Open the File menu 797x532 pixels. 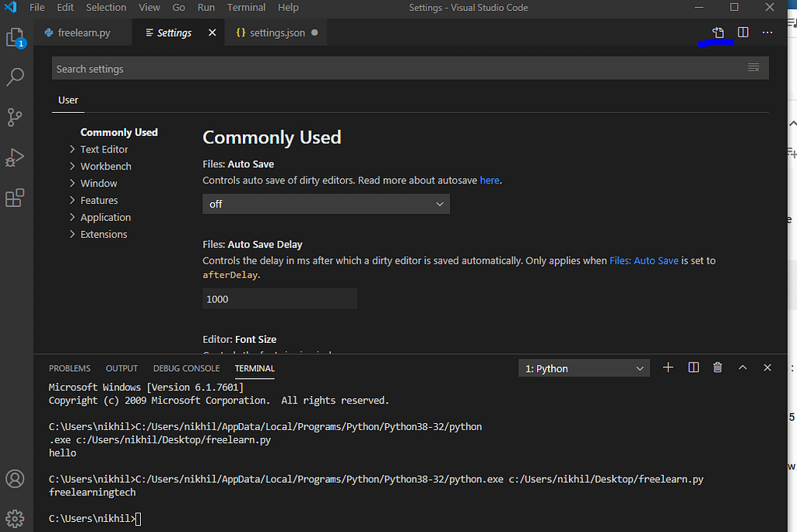point(37,8)
